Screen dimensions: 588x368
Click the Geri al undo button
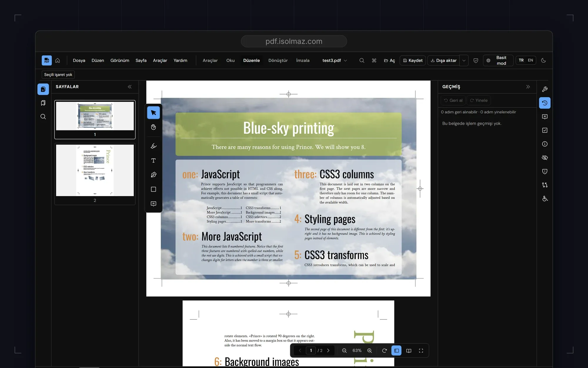(453, 100)
